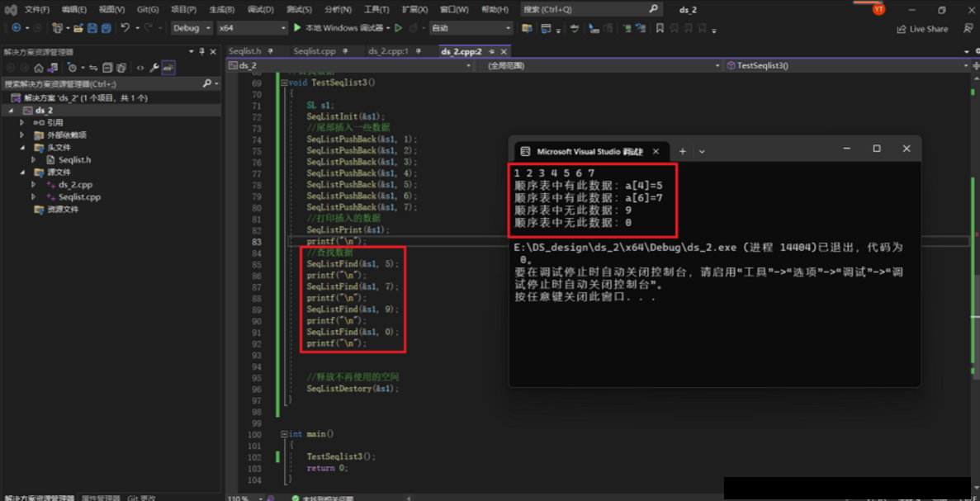The image size is (980, 501).
Task: Click the properties wrench icon
Action: coord(154,68)
